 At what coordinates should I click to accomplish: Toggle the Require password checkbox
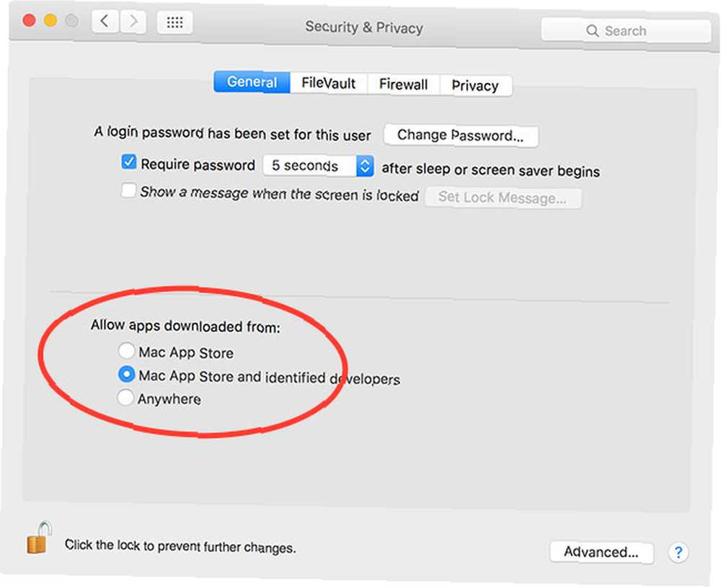coord(129,162)
